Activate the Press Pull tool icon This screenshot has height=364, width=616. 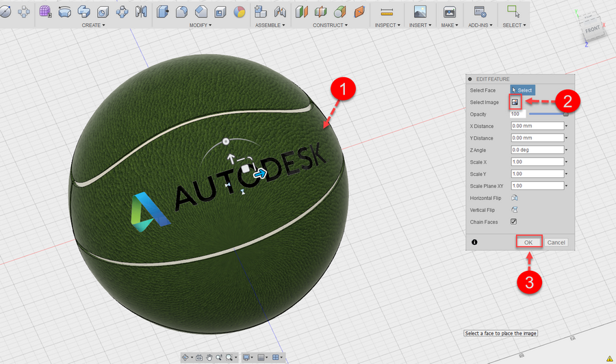point(162,12)
